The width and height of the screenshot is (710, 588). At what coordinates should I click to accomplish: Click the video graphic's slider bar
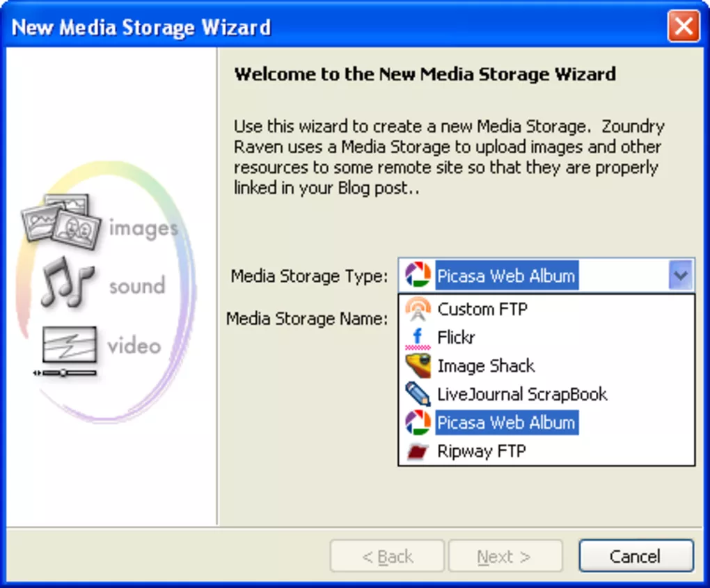click(x=65, y=373)
